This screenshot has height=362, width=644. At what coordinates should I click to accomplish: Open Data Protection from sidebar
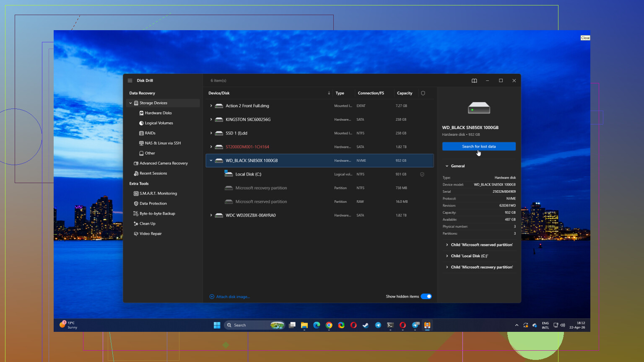(x=153, y=204)
